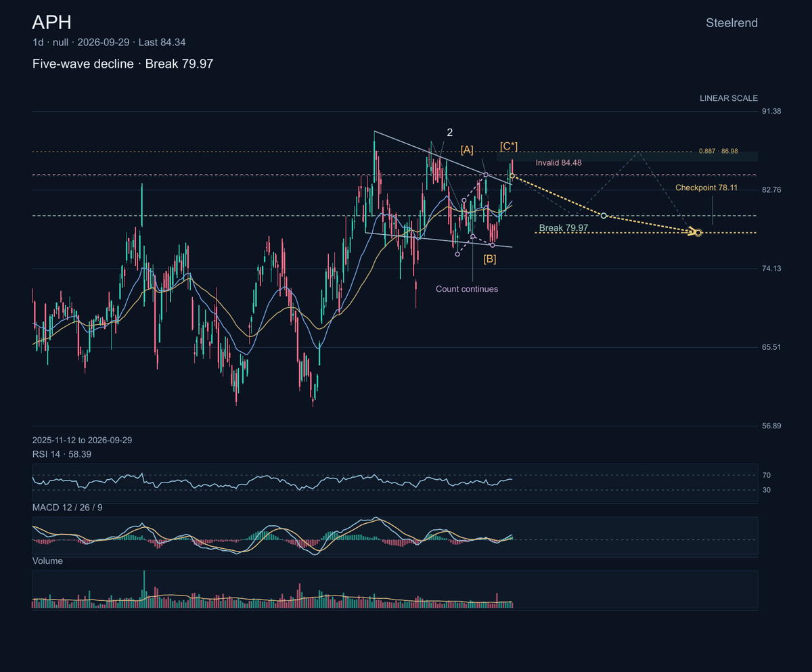This screenshot has height=672, width=812.
Task: Click the wave 2 label
Action: [x=449, y=131]
